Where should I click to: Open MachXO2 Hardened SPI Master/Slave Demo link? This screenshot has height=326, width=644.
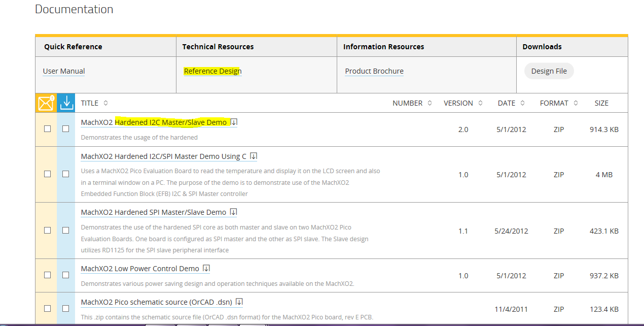[154, 212]
